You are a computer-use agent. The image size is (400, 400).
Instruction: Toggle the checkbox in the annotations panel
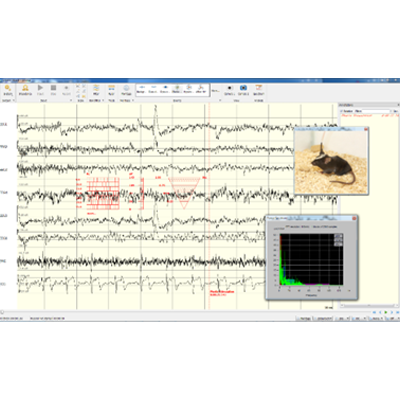pyautogui.click(x=341, y=111)
